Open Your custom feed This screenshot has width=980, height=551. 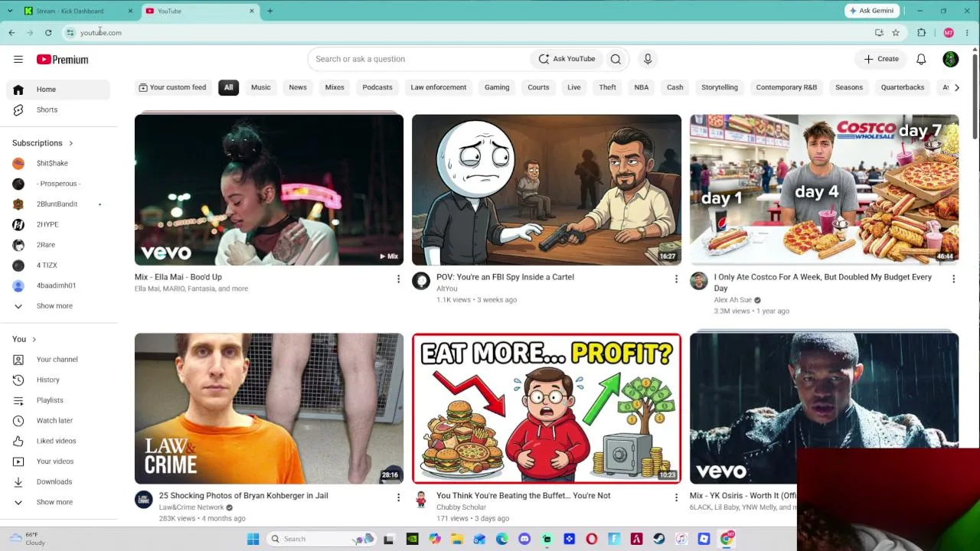pyautogui.click(x=172, y=87)
